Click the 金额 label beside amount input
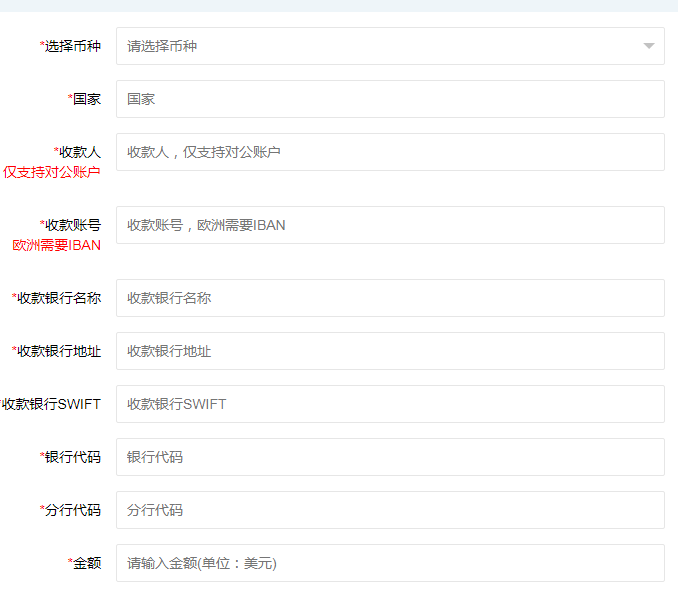Image resolution: width=678 pixels, height=589 pixels. click(86, 563)
